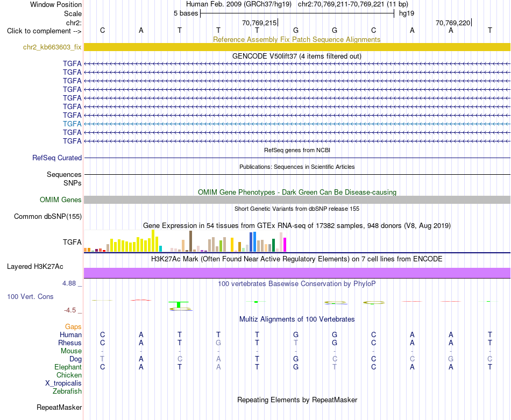
Task: Open Common dbSNP(155) track label
Action: (x=47, y=217)
